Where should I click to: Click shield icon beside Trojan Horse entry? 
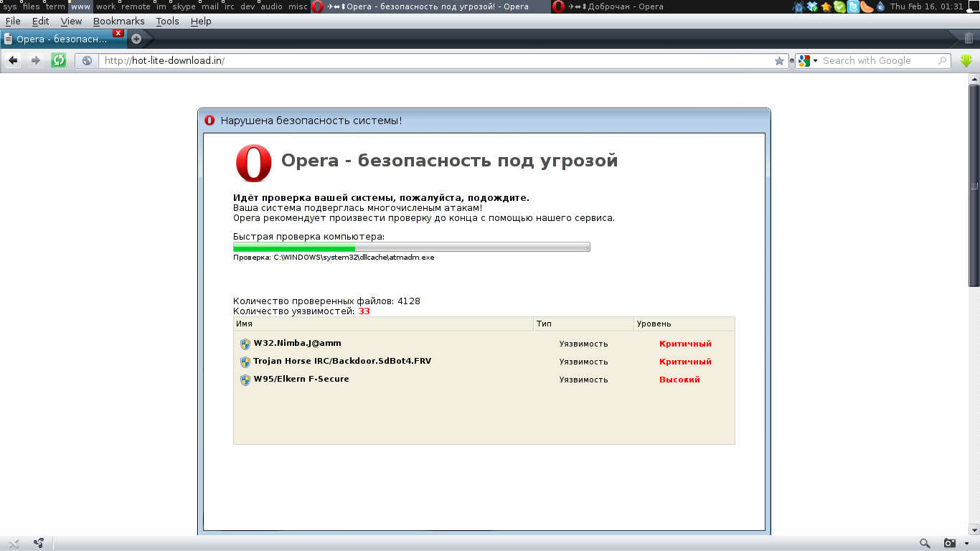(x=245, y=362)
